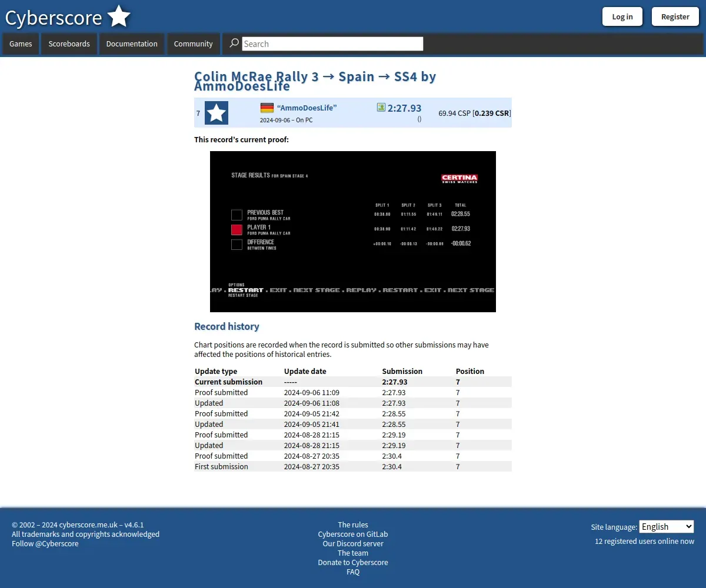
Task: Click the Cyberscore star logo
Action: 119,16
